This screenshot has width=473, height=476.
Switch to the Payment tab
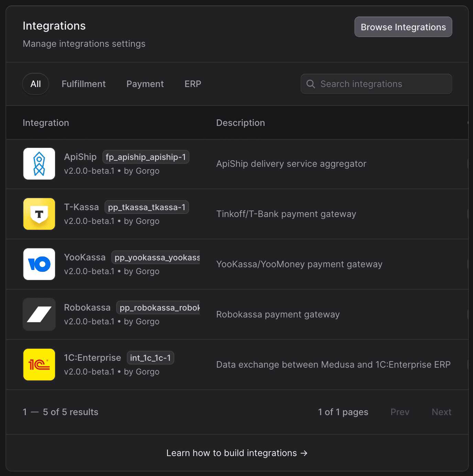tap(145, 84)
